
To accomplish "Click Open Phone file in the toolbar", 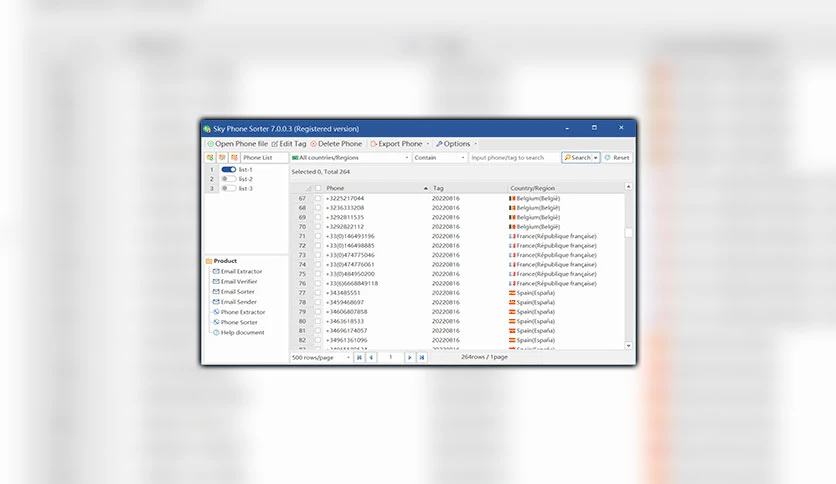I will pyautogui.click(x=238, y=144).
